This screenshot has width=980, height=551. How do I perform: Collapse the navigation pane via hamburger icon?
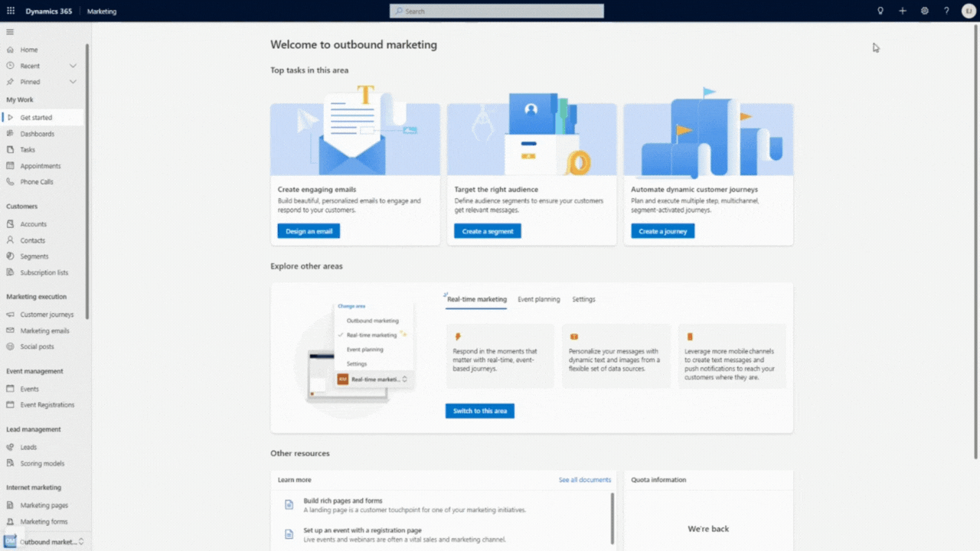pyautogui.click(x=10, y=31)
